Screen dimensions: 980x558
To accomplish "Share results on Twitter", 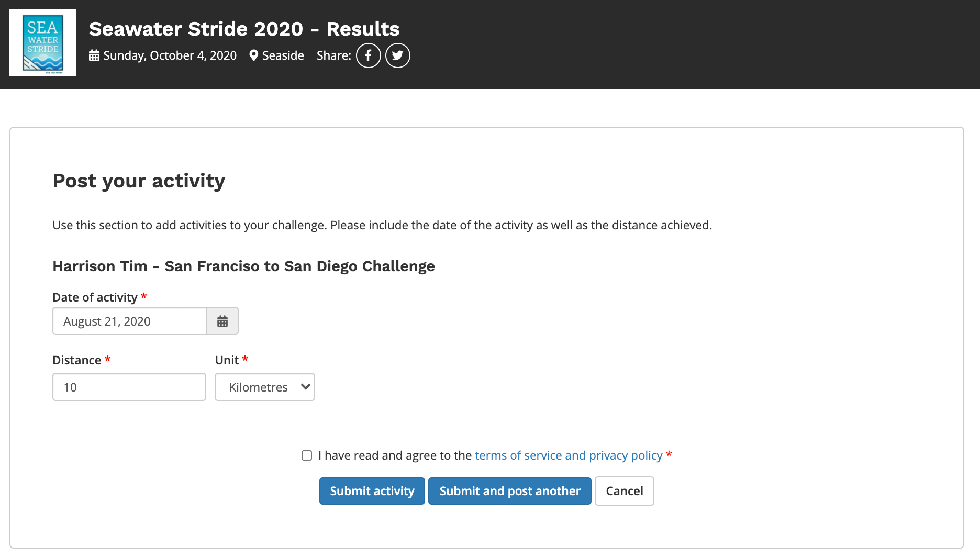I will (398, 55).
